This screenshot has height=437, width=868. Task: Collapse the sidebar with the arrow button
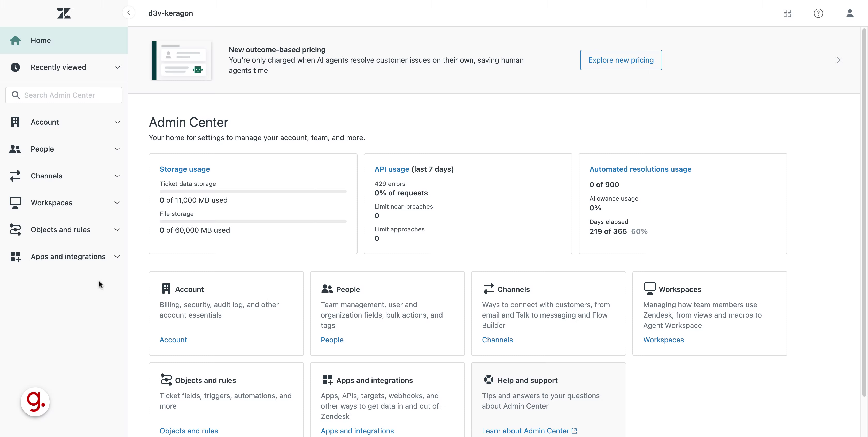[x=128, y=13]
